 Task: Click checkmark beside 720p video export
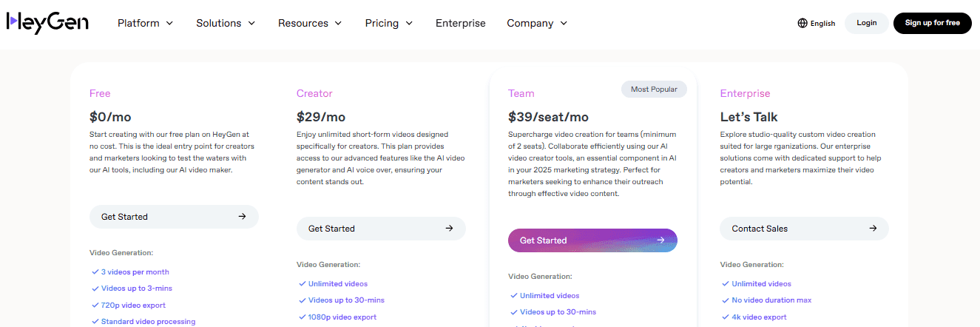(95, 306)
